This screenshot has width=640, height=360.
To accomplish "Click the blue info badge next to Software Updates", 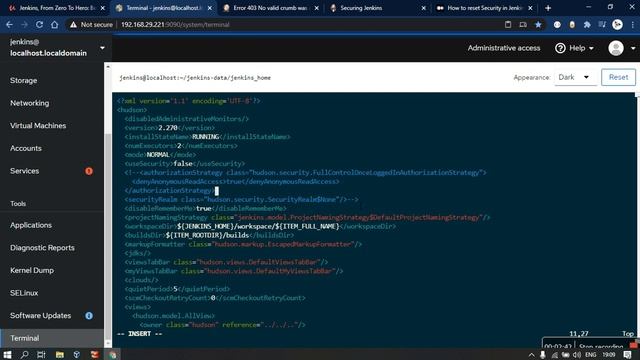I will 89,316.
